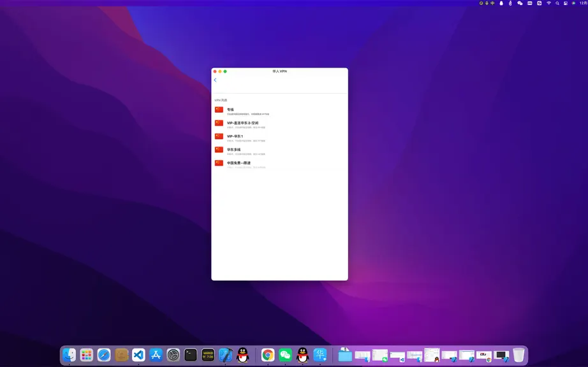Launch Terminal from the dock
Viewport: 588px width, 367px height.
click(x=191, y=355)
